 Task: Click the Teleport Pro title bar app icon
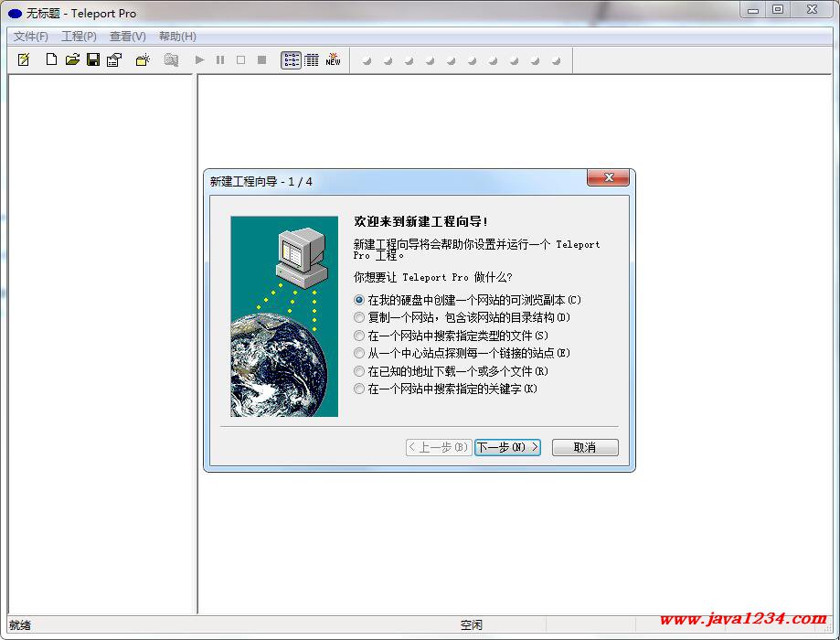15,14
